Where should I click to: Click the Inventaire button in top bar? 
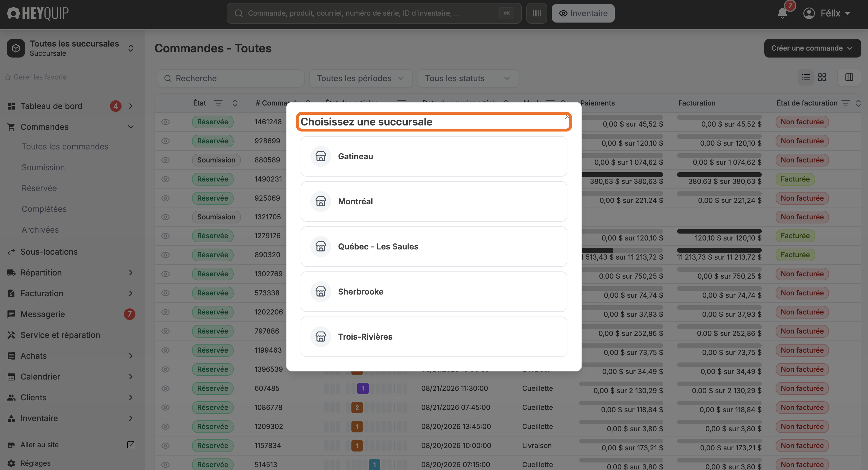(x=583, y=14)
